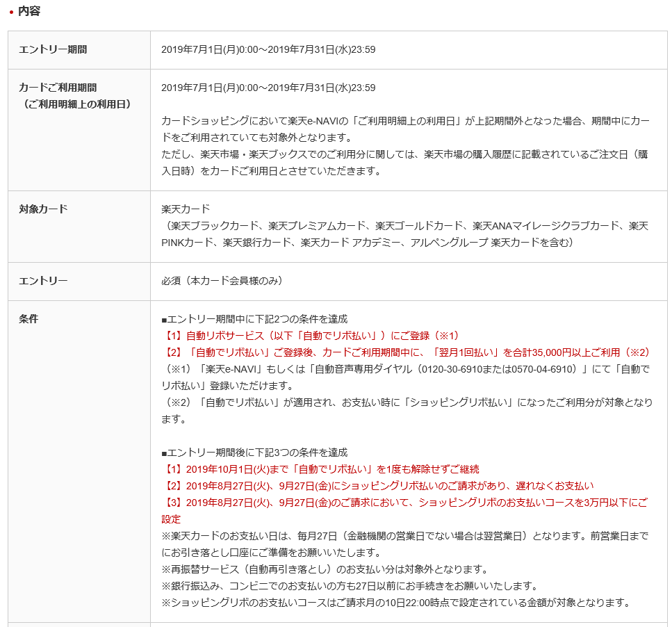Select the 'カードご利用期間' row label
This screenshot has height=627, width=672.
tap(58, 88)
